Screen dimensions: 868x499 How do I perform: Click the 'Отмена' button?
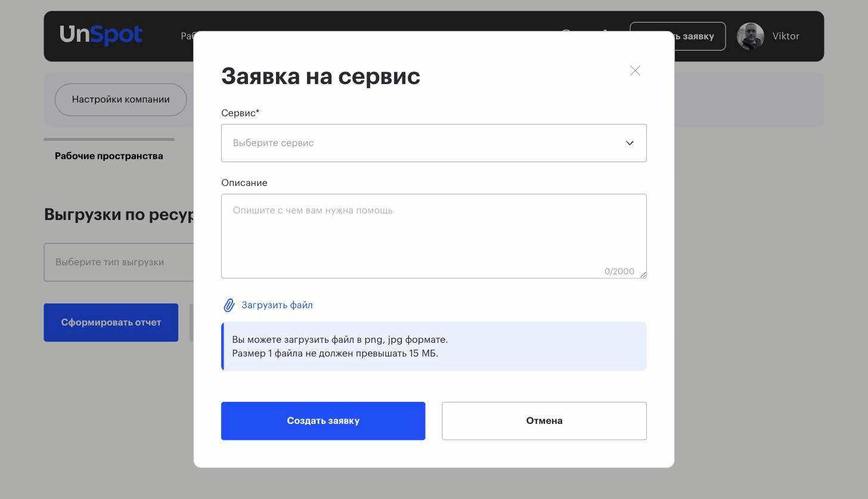[544, 421]
